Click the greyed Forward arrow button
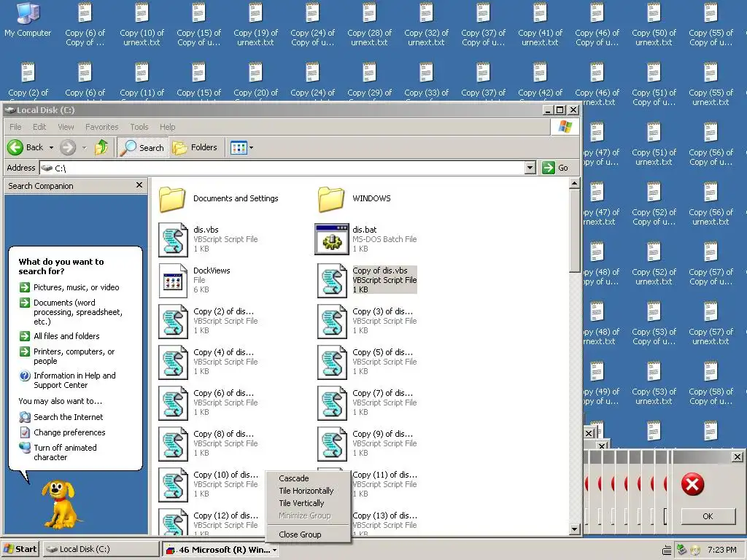Viewport: 747px width, 560px height. [x=68, y=147]
